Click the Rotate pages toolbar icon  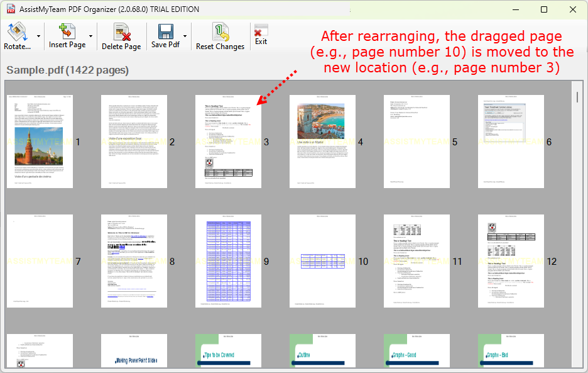pos(18,31)
